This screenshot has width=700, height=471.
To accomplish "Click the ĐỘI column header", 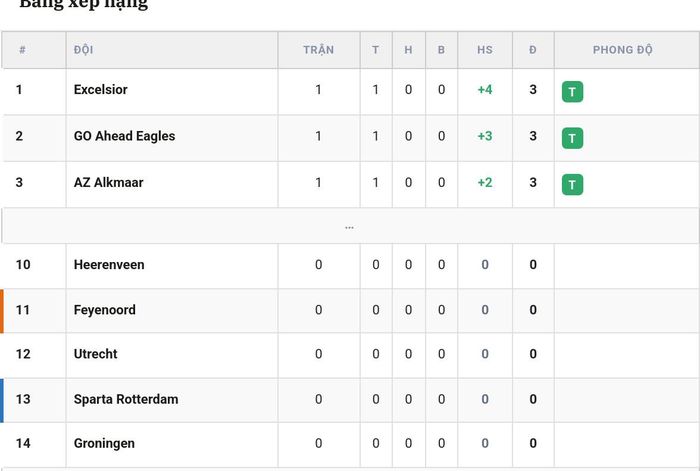I will point(83,50).
